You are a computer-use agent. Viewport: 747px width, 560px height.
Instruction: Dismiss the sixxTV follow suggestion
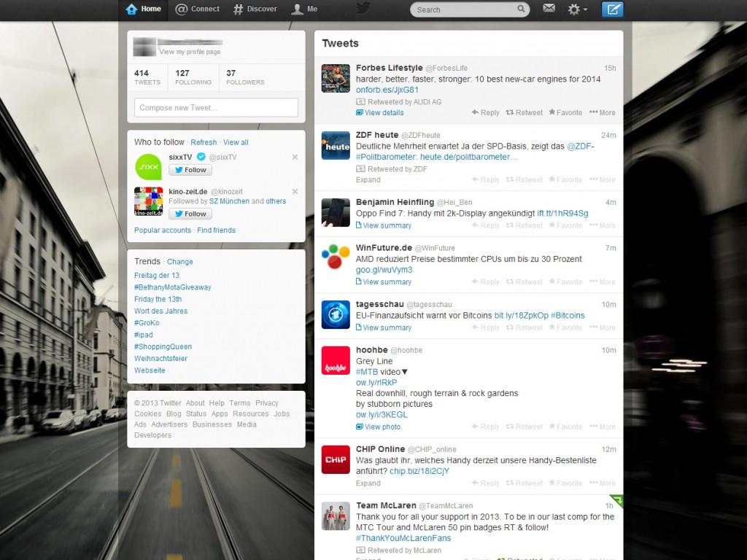coord(295,157)
